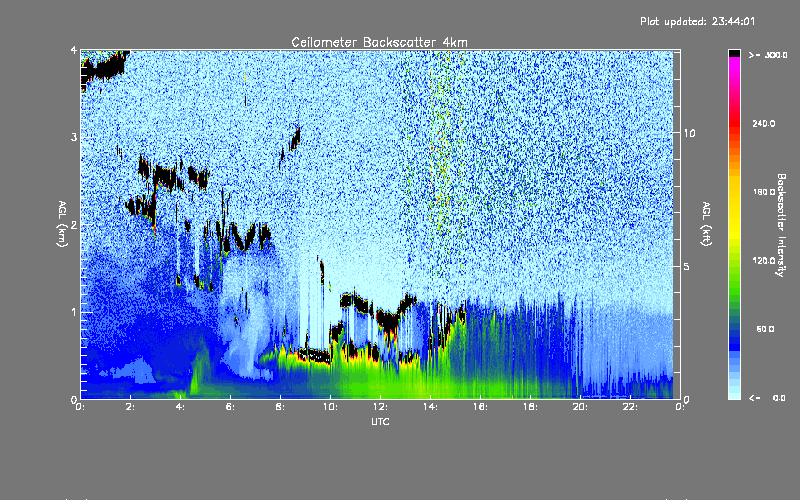Click the 'AGL (kft)' right axis label
This screenshot has width=800, height=500.
click(706, 224)
